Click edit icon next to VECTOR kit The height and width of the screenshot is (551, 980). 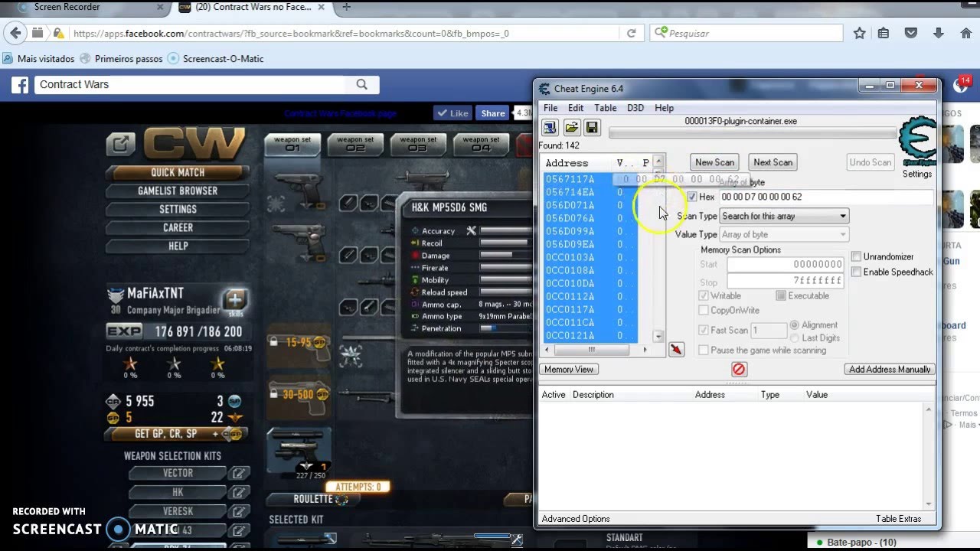tap(240, 474)
